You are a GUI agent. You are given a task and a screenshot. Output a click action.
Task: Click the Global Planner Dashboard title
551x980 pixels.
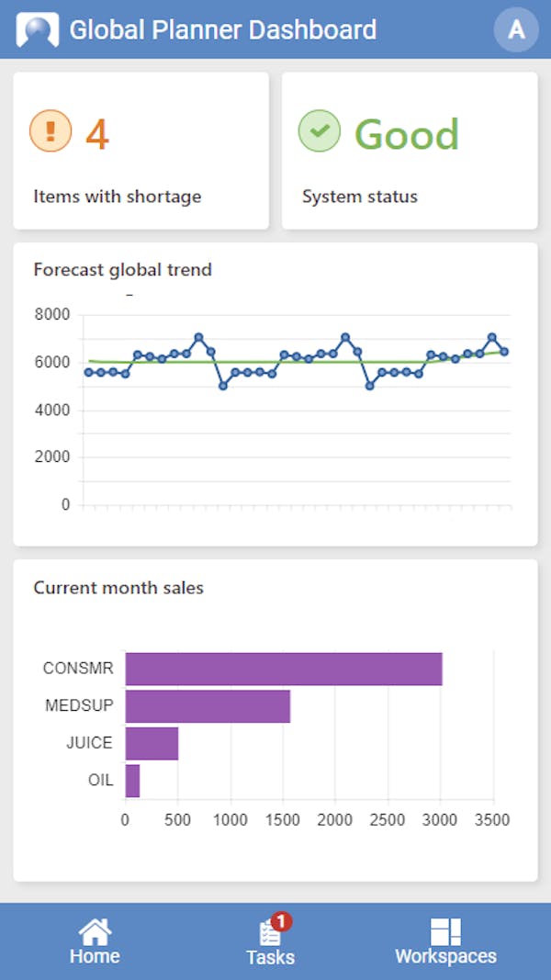pos(223,30)
